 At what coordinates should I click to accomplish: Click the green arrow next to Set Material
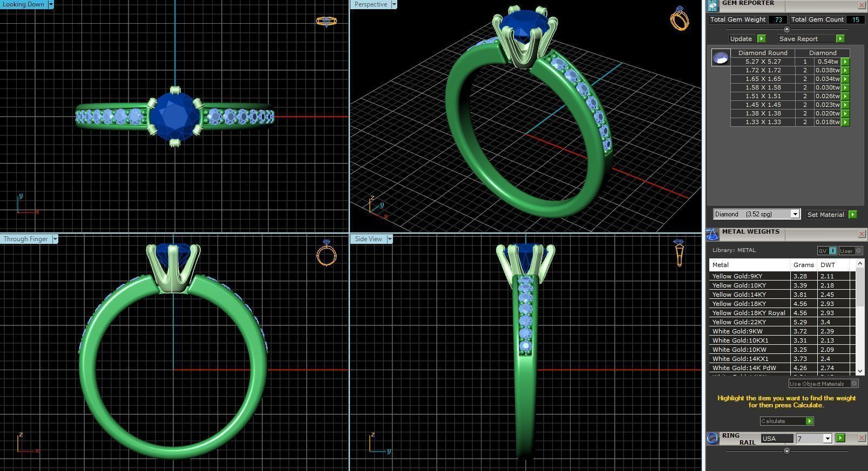[852, 214]
